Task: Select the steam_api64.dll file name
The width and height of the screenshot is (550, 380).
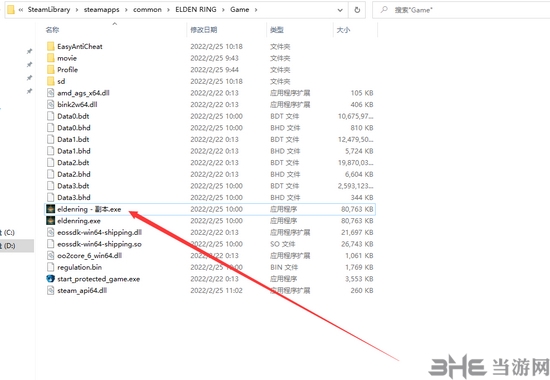Action: pyautogui.click(x=82, y=291)
